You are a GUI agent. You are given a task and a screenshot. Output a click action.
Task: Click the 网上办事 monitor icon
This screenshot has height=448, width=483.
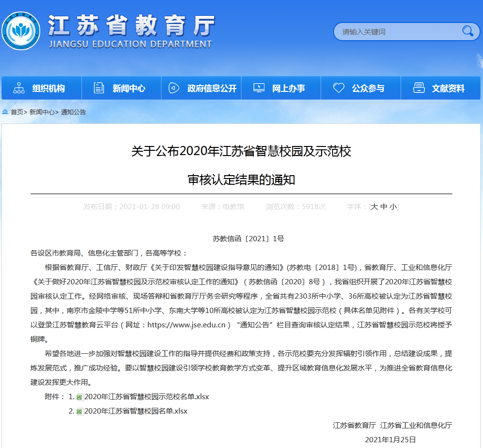pyautogui.click(x=259, y=88)
